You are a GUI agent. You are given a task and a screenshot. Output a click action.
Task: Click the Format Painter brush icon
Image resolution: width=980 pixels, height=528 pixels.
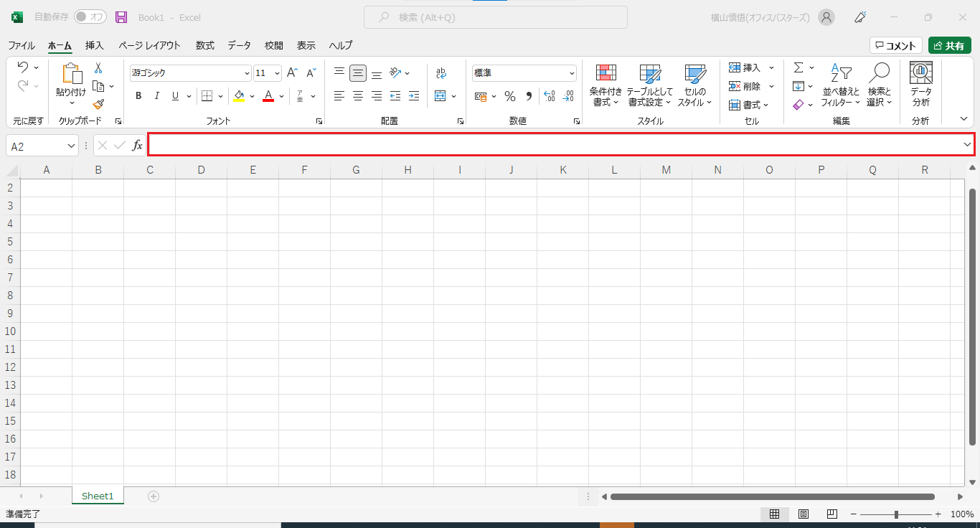98,104
